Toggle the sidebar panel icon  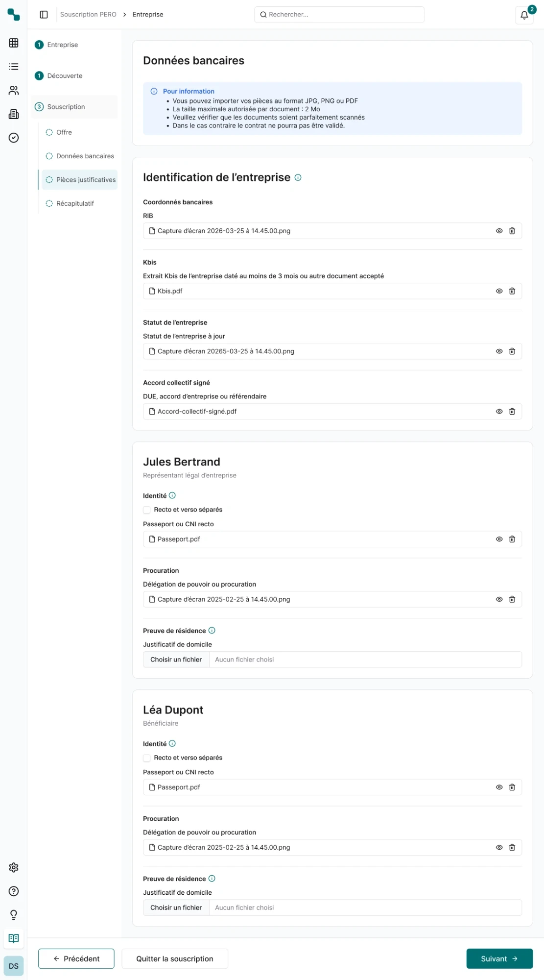[x=44, y=15]
